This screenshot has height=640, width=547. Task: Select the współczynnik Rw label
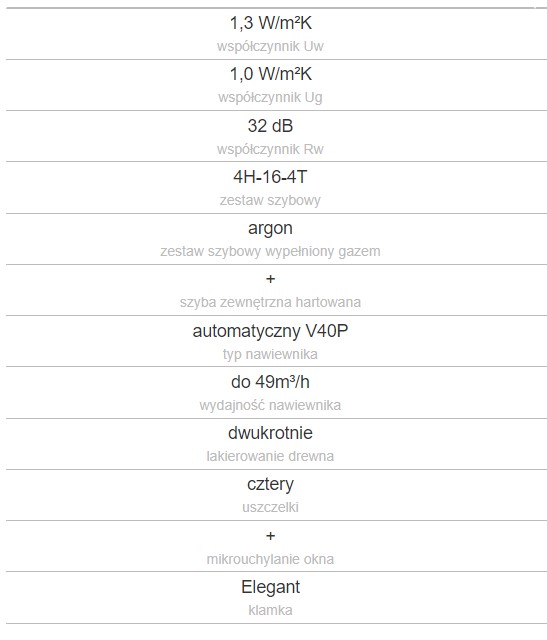[270, 149]
